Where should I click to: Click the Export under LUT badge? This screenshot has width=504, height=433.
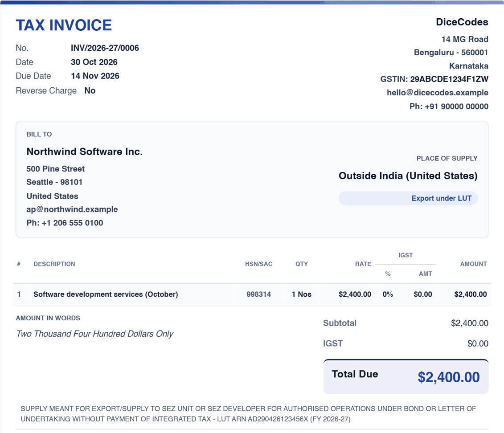(408, 198)
